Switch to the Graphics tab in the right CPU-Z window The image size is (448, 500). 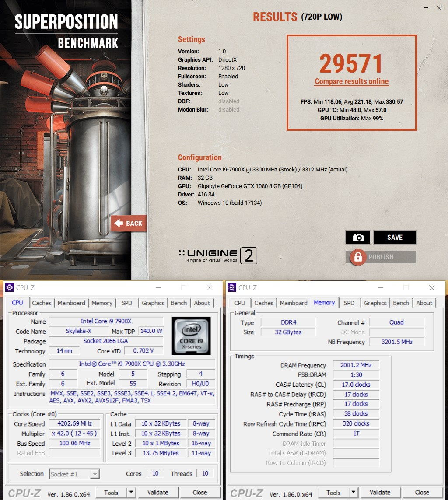tap(375, 303)
